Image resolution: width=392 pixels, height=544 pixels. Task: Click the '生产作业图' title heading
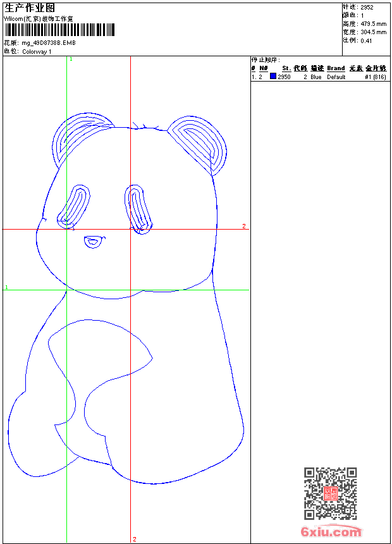30,8
